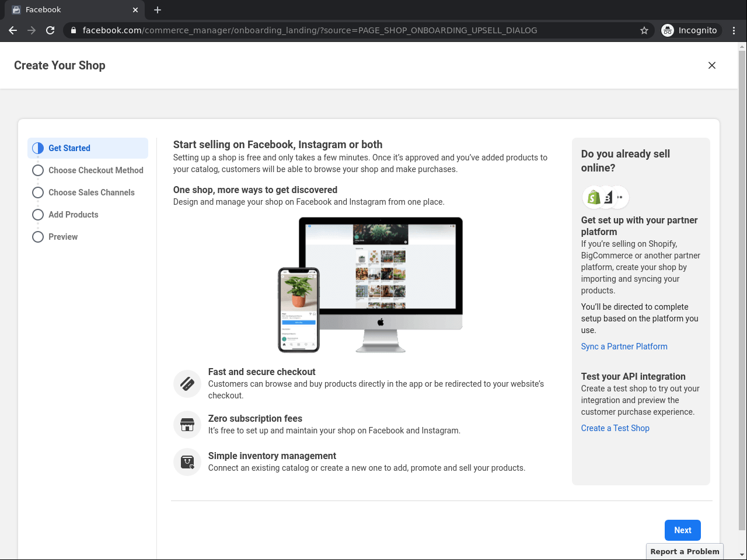
Task: Select the Choose Checkout Method step
Action: tap(96, 170)
